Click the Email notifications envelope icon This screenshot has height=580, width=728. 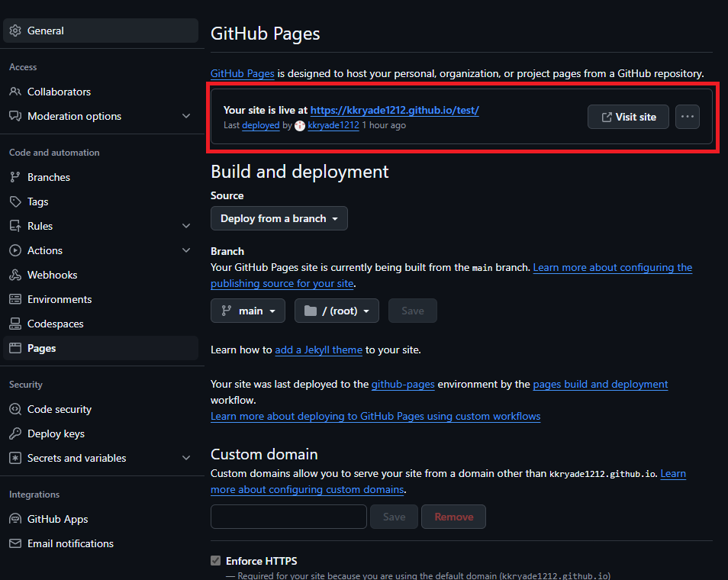tap(15, 543)
